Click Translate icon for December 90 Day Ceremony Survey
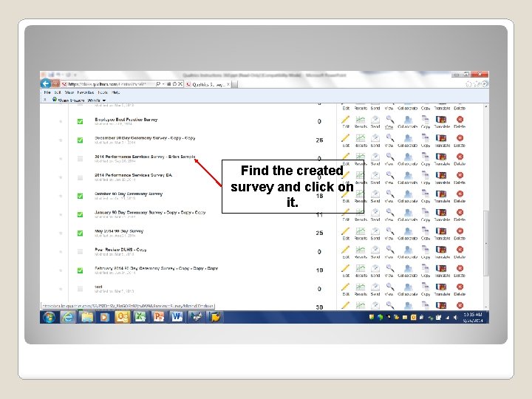 click(x=441, y=138)
